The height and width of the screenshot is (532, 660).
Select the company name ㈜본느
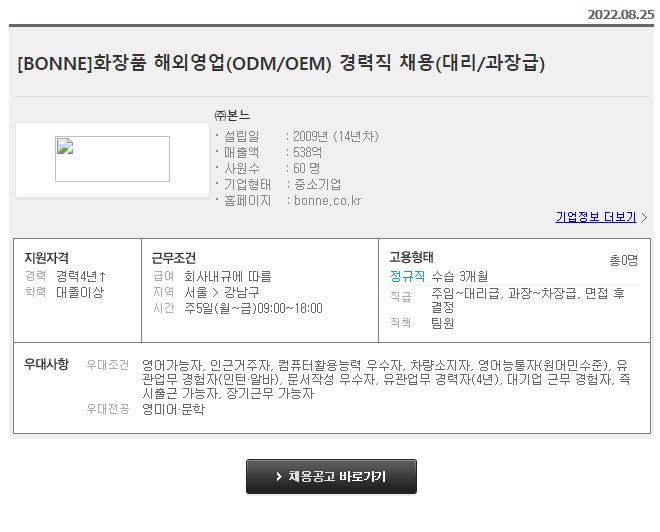point(232,115)
